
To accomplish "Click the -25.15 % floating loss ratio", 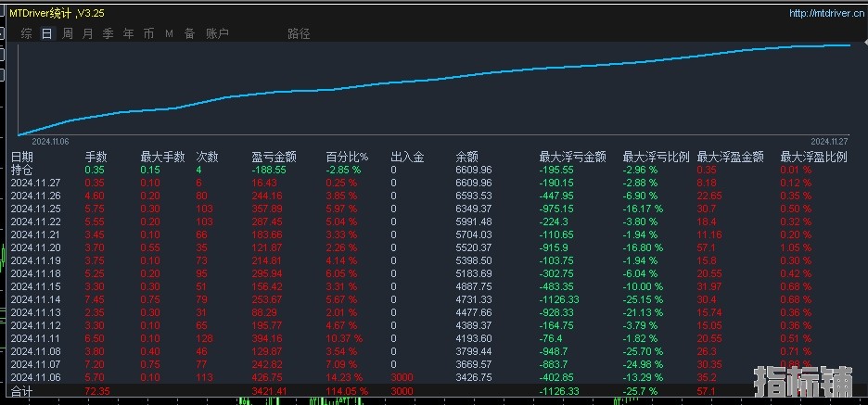I will coord(643,299).
